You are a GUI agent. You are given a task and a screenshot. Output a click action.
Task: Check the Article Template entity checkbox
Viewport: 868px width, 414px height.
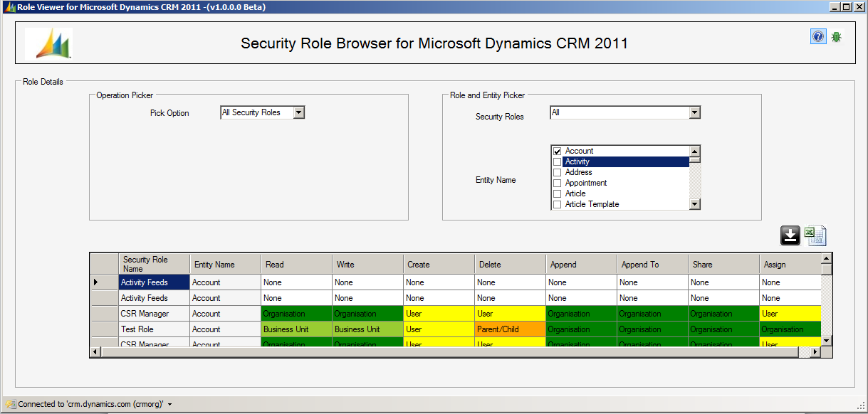tap(558, 204)
